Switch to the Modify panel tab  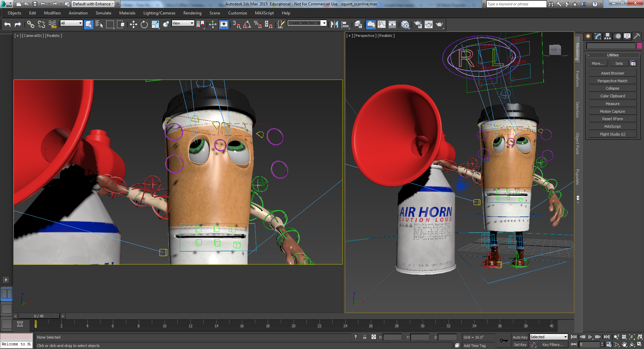(x=598, y=36)
